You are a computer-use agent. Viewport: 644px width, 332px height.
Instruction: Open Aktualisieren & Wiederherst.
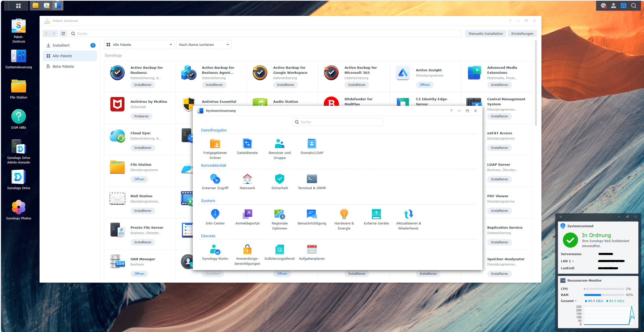tap(408, 219)
